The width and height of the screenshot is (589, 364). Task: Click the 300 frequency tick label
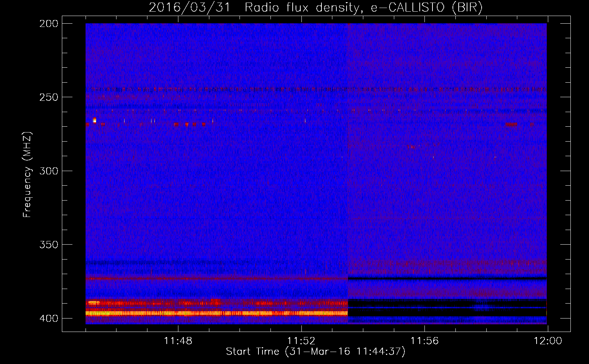click(49, 171)
